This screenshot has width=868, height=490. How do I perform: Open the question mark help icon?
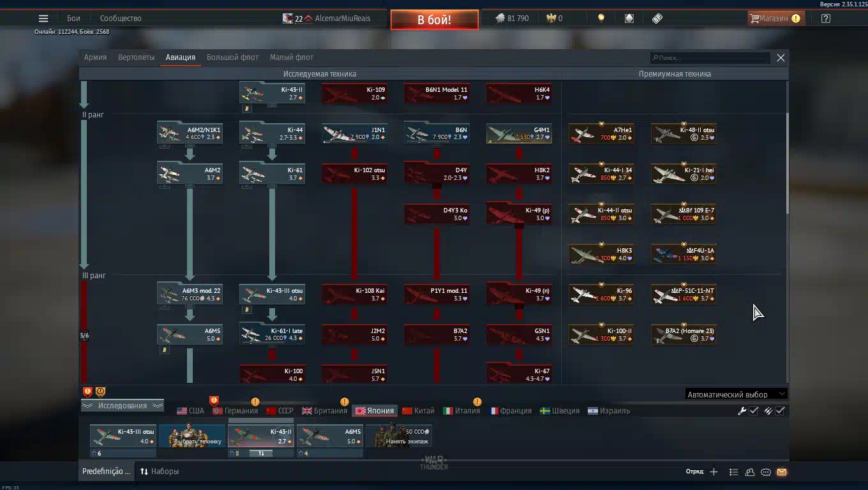point(825,19)
